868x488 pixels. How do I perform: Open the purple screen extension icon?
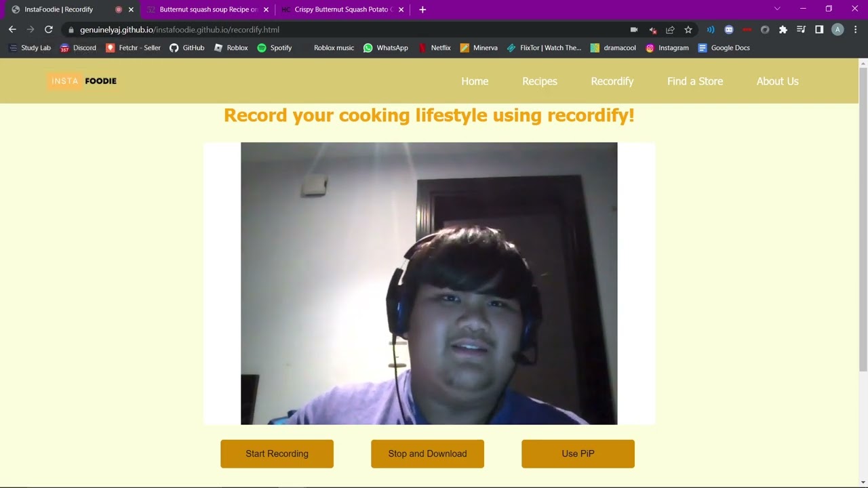(x=729, y=30)
